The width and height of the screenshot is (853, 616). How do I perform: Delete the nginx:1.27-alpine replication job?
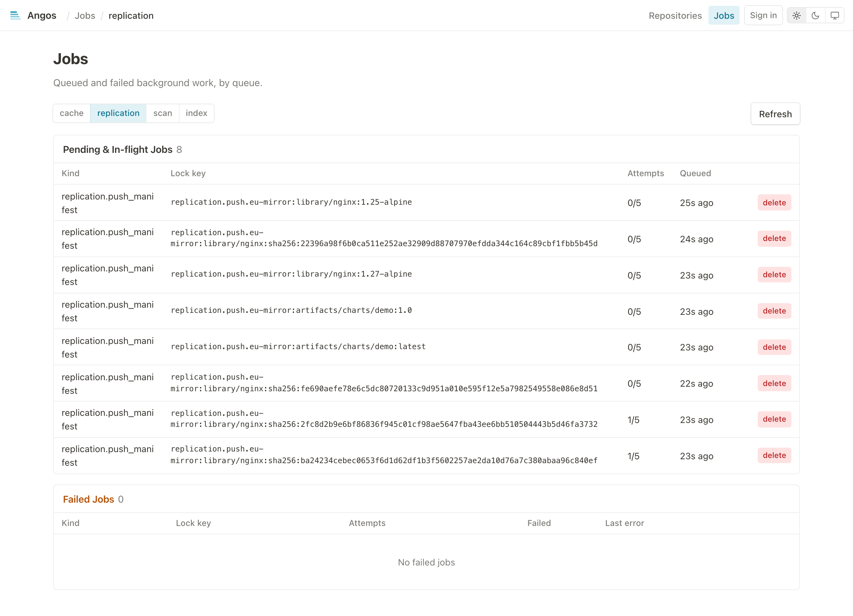pyautogui.click(x=774, y=275)
